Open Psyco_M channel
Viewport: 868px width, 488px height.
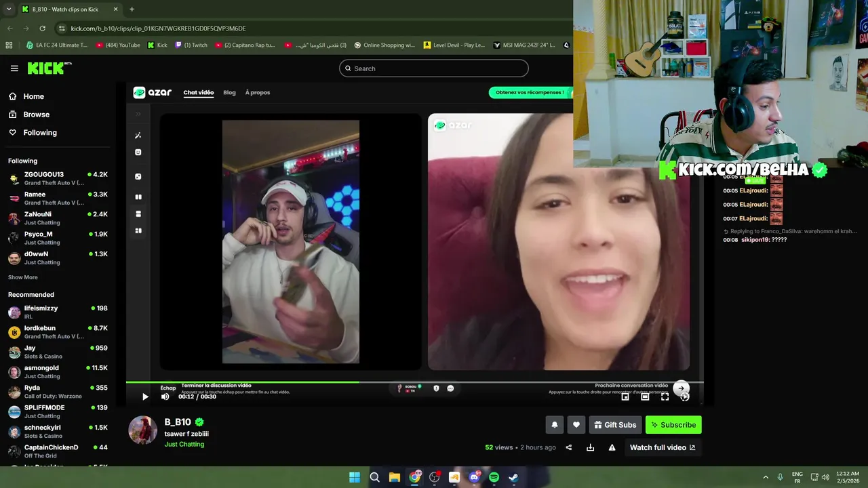[x=58, y=238]
